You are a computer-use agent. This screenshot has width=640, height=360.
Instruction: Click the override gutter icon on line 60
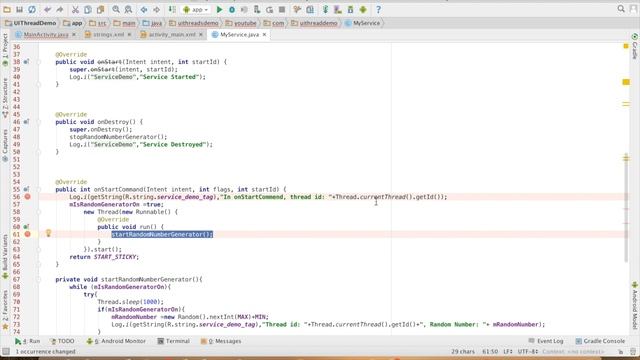[x=26, y=227]
